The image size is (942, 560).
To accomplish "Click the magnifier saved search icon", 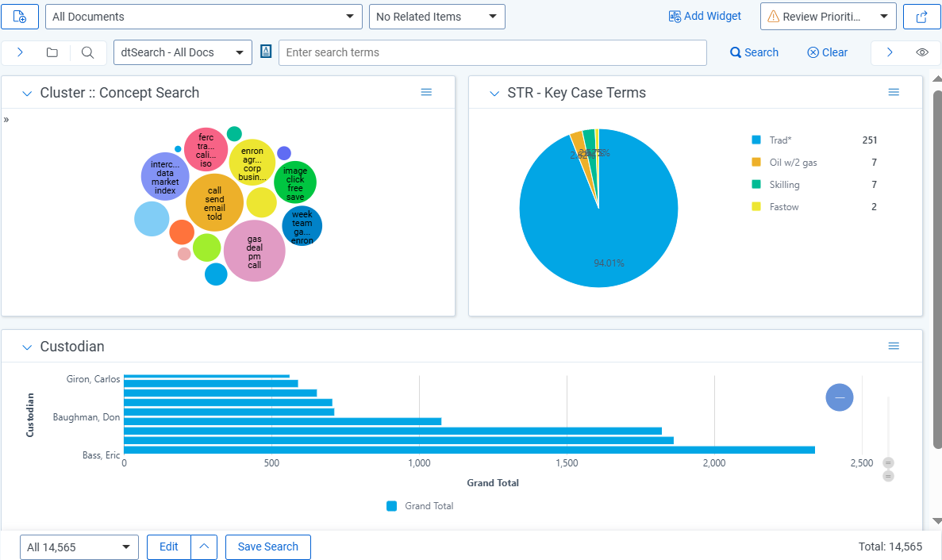I will click(88, 52).
